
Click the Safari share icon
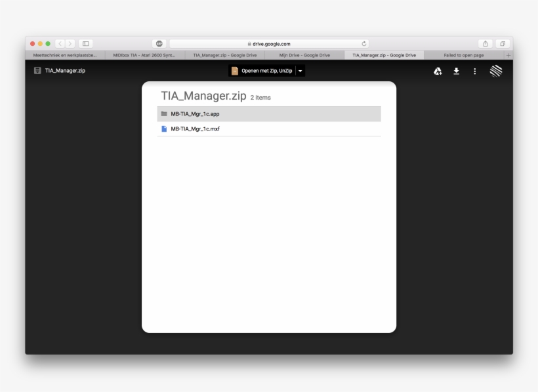pos(486,44)
